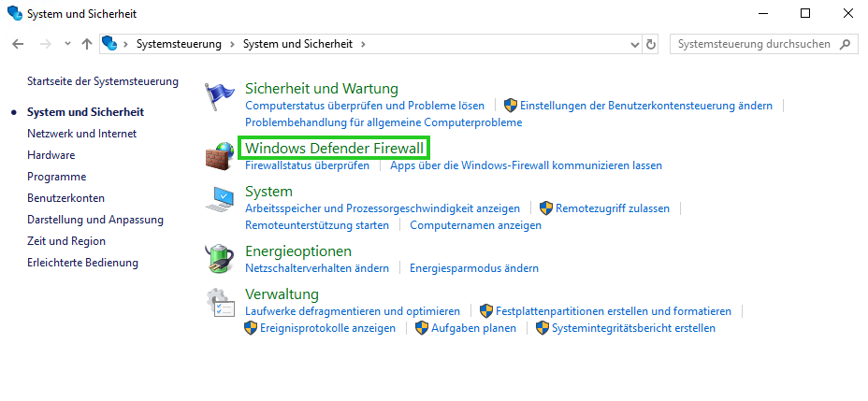The height and width of the screenshot is (401, 868).
Task: Open Darstellung und Anpassung category
Action: [95, 220]
